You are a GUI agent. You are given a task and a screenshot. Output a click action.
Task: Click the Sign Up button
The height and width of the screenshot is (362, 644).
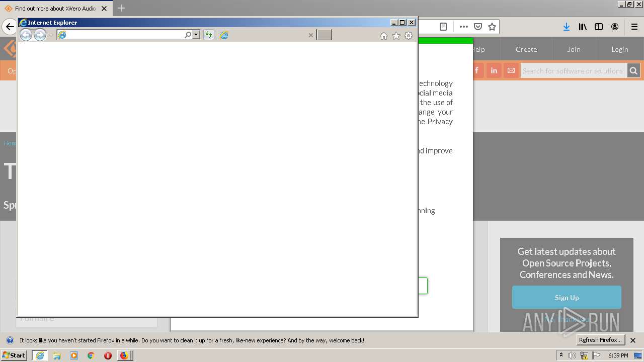567,298
